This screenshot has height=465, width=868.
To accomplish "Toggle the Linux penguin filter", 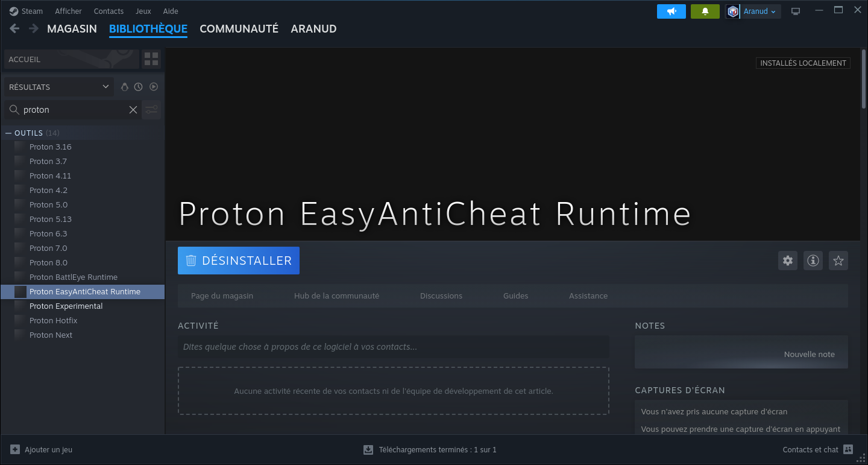I will click(125, 87).
